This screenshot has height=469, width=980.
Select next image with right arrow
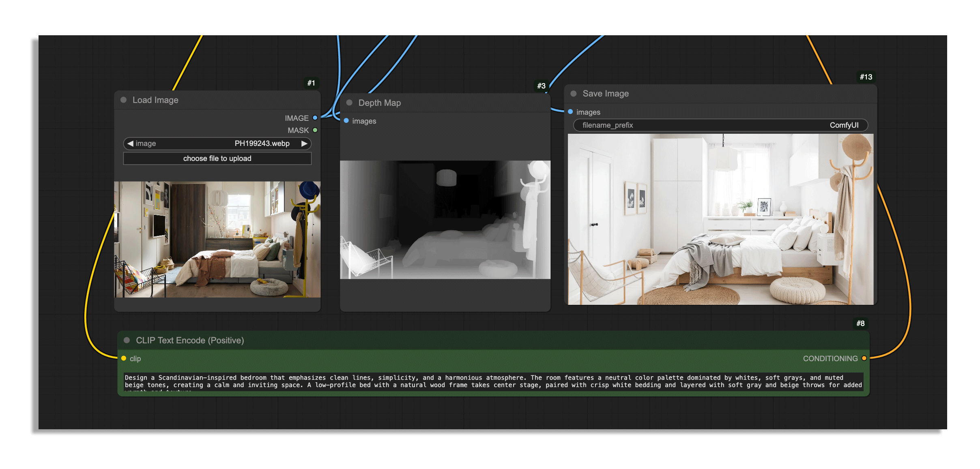pyautogui.click(x=304, y=143)
